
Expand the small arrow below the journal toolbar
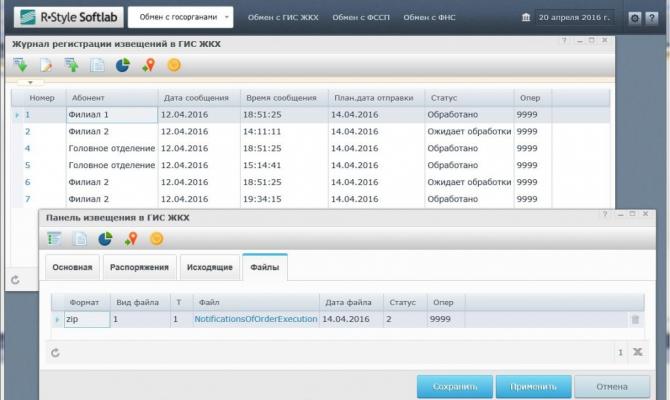click(30, 82)
